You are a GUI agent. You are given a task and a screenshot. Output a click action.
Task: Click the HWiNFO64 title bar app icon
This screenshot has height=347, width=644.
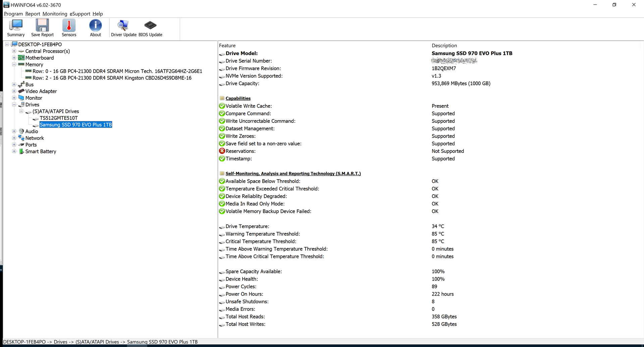pyautogui.click(x=6, y=5)
